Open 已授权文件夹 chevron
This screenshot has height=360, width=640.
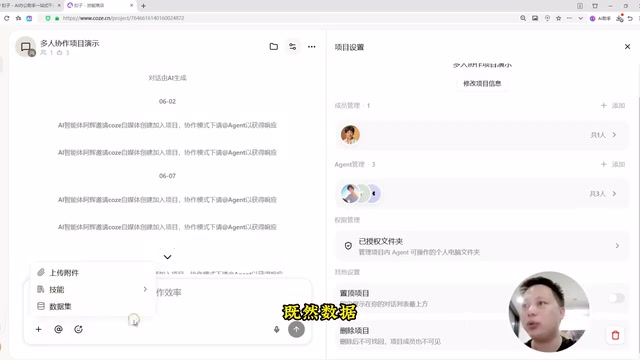point(617,246)
